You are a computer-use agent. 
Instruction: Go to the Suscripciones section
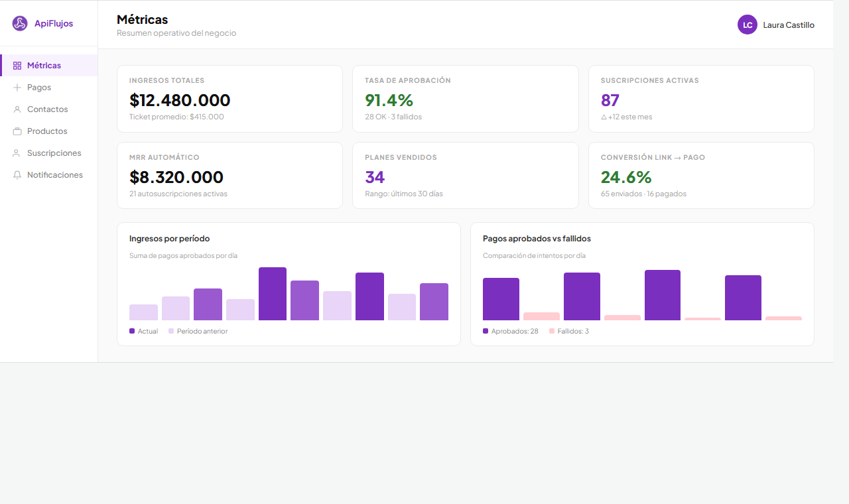click(54, 153)
